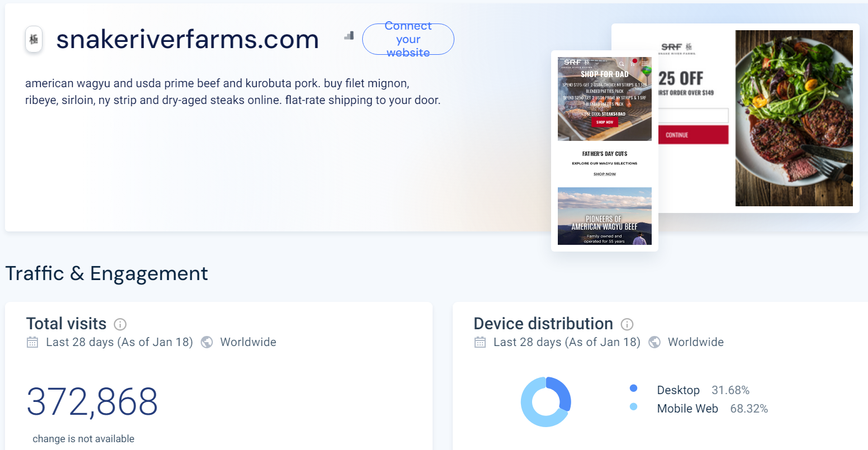Click the Mobile Web legend color dot

[633, 406]
